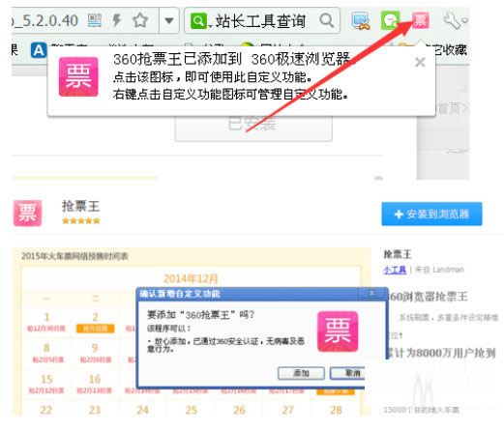
Task: Click the magnifier search icon
Action: coord(327,20)
